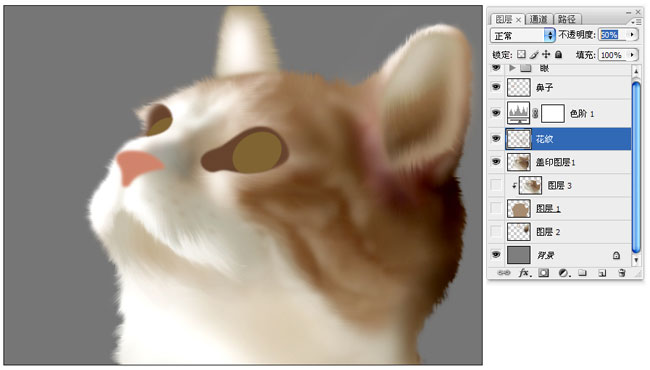Select the 盖印图层1 layer thumbnail

(x=519, y=162)
